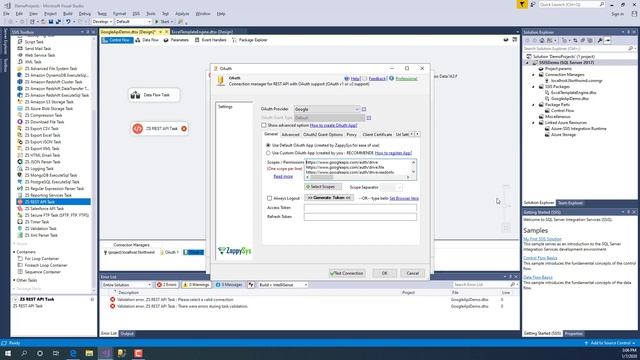Click ZS Timer Task icon
Viewport: 640px width, 360px height.
20,222
